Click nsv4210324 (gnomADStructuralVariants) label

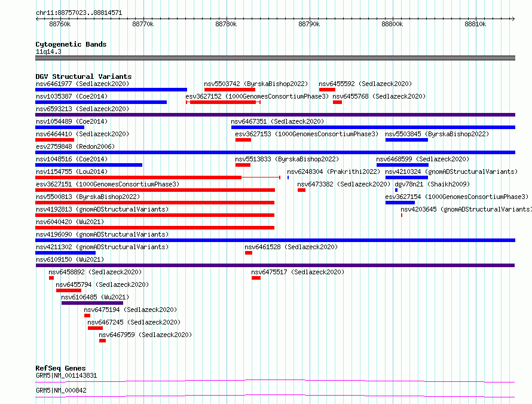point(451,172)
